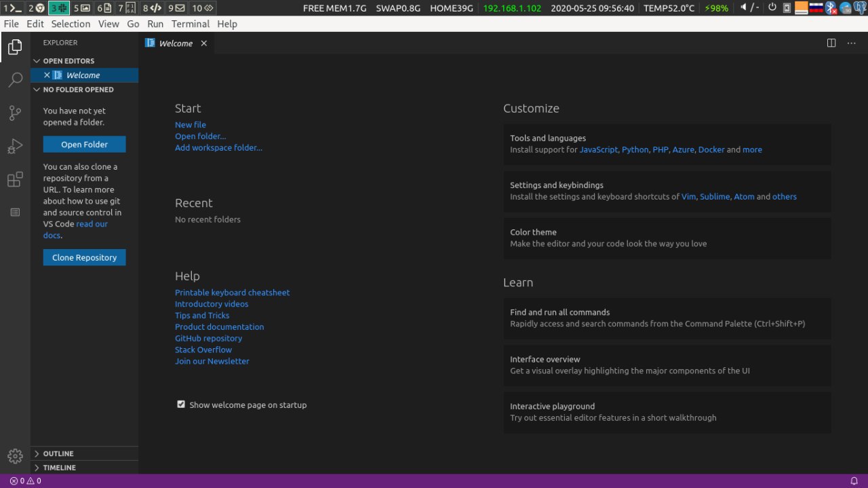Open Introductory videos link

212,304
